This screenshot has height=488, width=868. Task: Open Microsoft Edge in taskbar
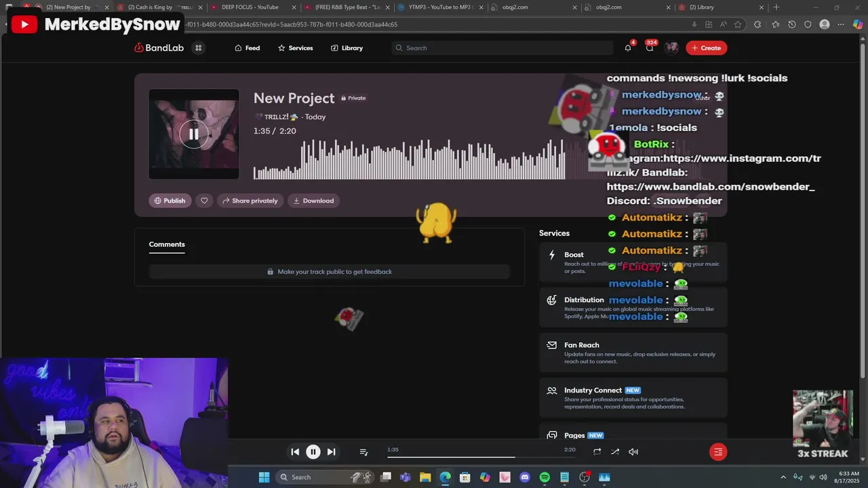point(445,477)
